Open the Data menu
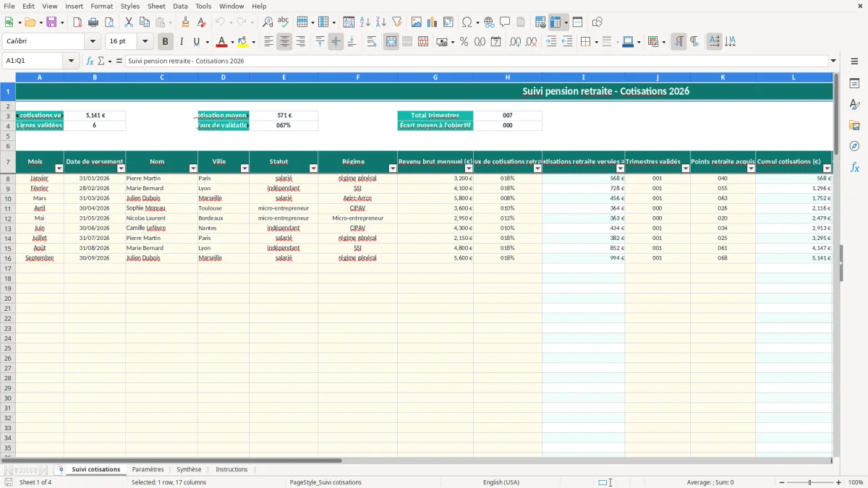The width and height of the screenshot is (868, 488). coord(180,6)
